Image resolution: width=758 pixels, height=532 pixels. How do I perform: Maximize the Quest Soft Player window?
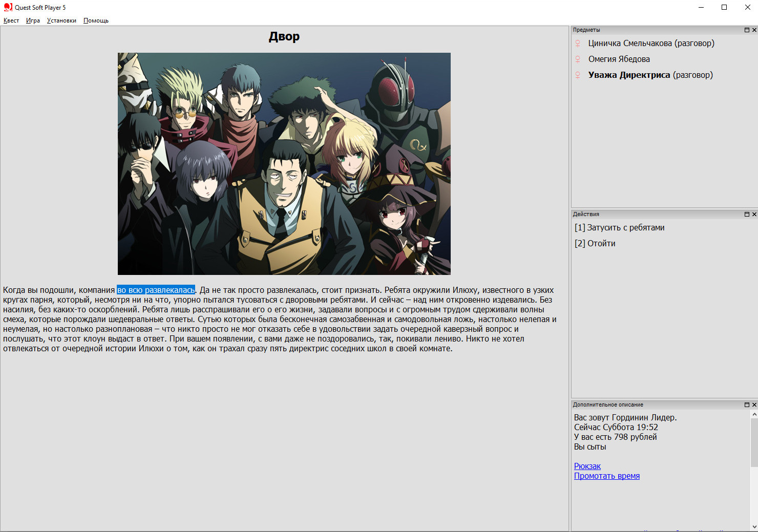[724, 7]
